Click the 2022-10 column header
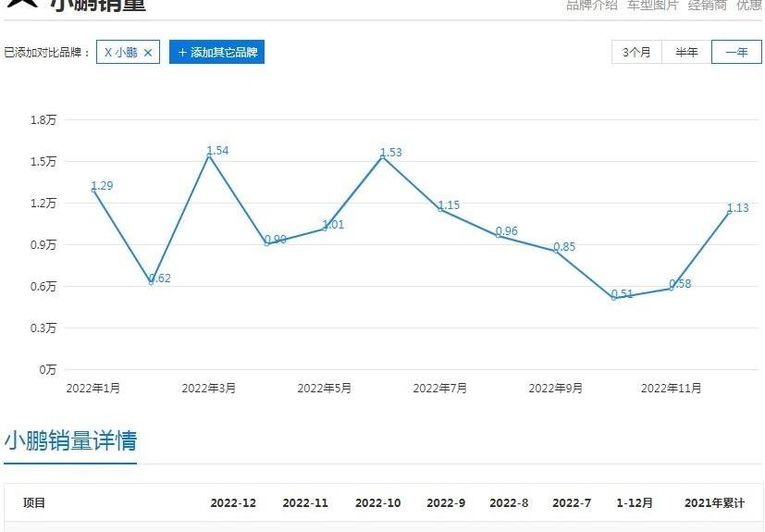The height and width of the screenshot is (532, 765). coord(378,502)
